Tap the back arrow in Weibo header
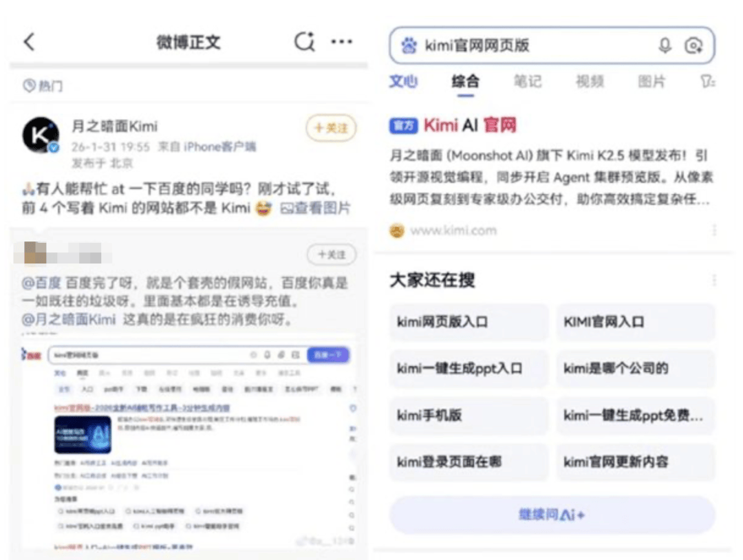The image size is (743, 560). click(x=30, y=42)
